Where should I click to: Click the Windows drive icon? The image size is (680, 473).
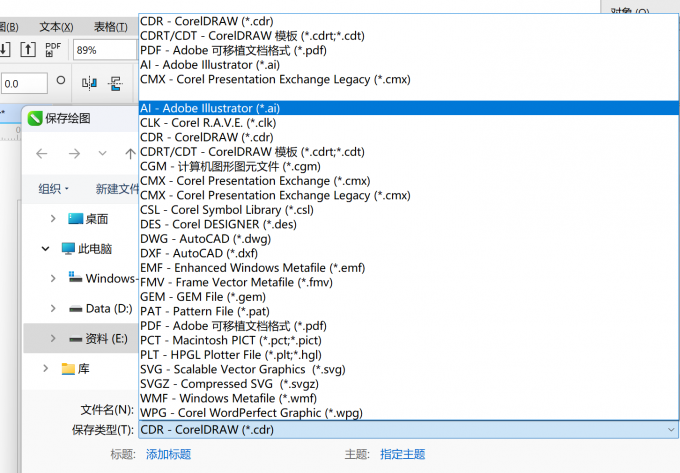(75, 277)
